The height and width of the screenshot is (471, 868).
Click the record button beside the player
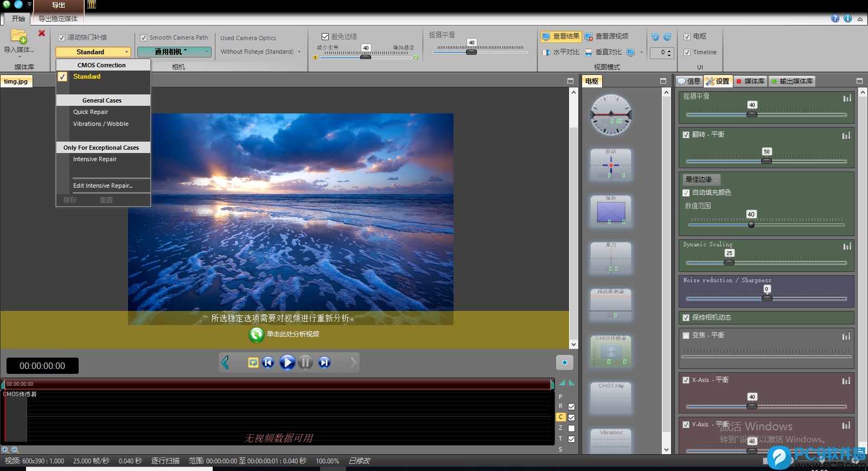point(564,362)
